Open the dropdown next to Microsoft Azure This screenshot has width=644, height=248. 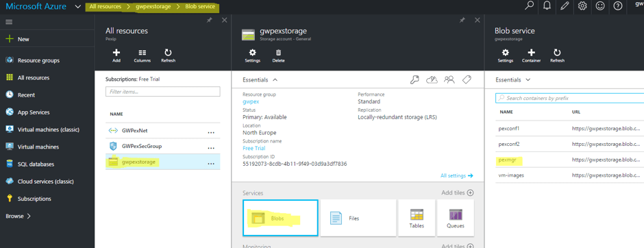(x=78, y=7)
